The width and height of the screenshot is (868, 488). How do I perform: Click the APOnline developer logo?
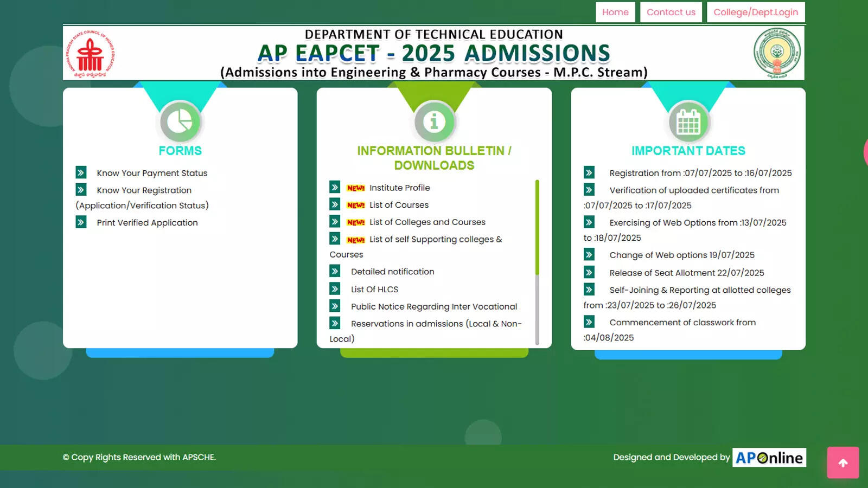click(x=769, y=458)
